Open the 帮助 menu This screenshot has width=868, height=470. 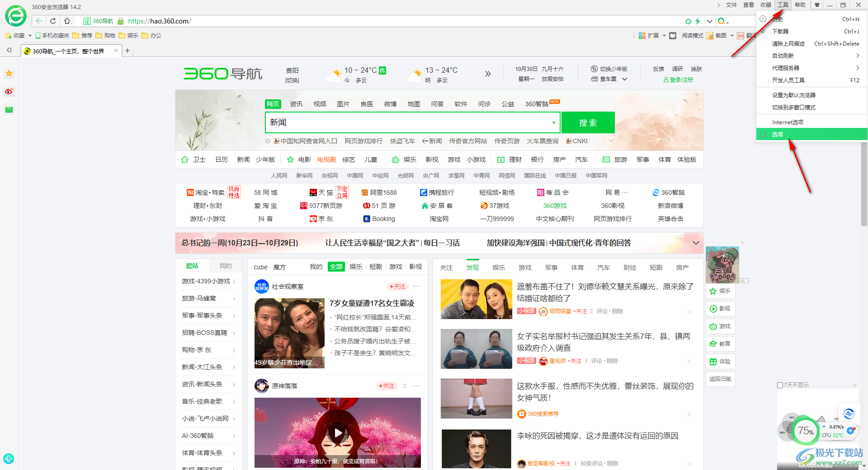(800, 5)
